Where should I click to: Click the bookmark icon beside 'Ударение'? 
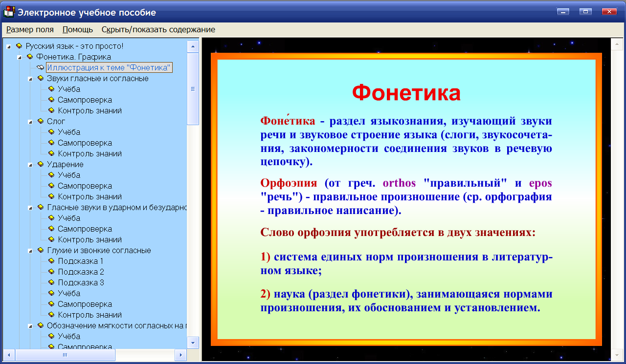[41, 164]
